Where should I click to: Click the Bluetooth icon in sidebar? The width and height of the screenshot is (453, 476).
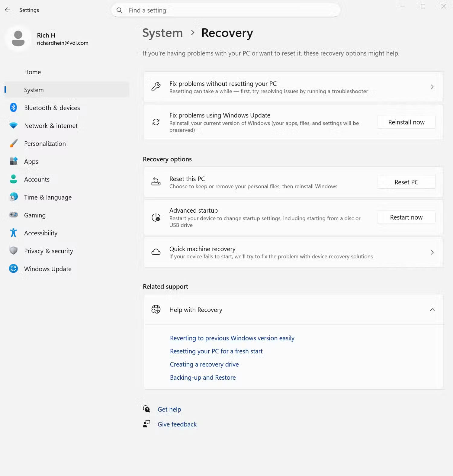pos(13,108)
